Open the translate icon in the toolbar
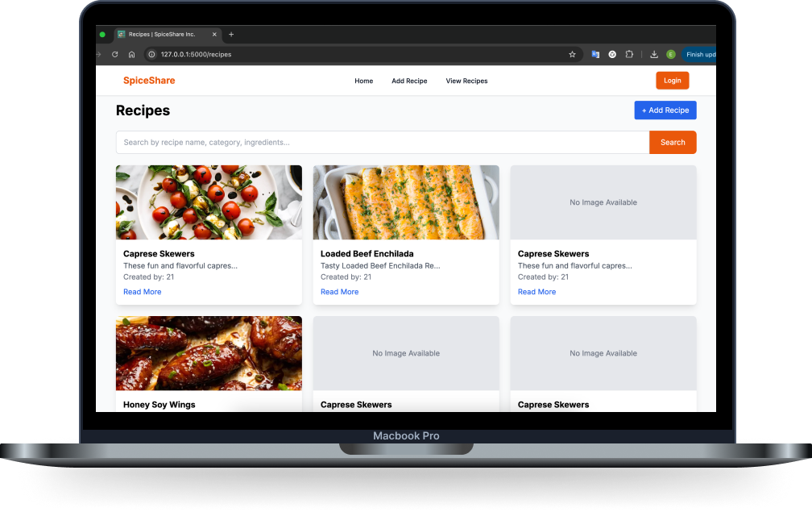Viewport: 812px width, 512px height. 595,55
